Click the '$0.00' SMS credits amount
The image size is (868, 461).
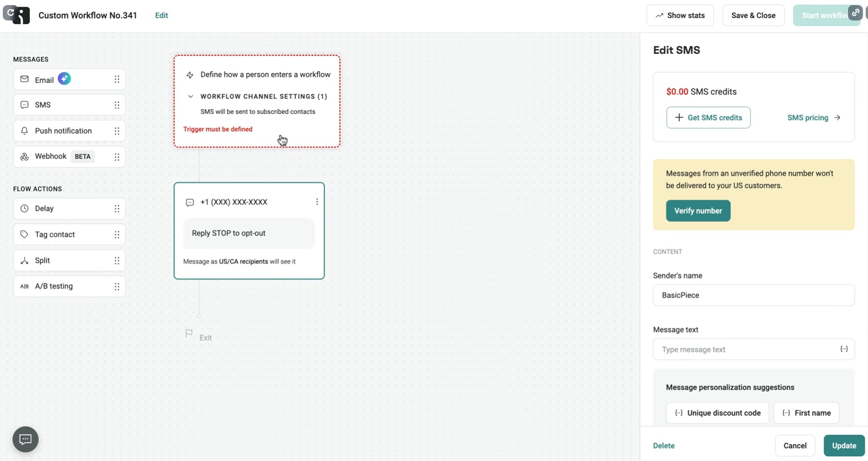point(677,92)
